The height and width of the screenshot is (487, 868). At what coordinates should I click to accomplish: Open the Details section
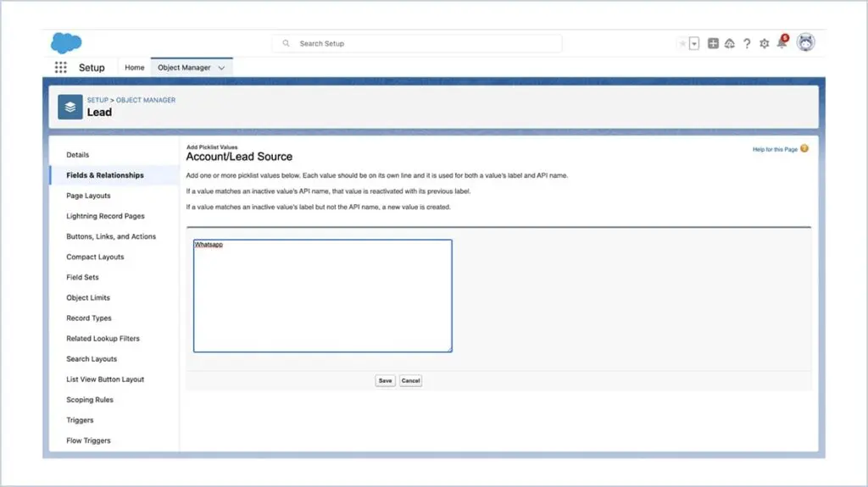pos(77,155)
